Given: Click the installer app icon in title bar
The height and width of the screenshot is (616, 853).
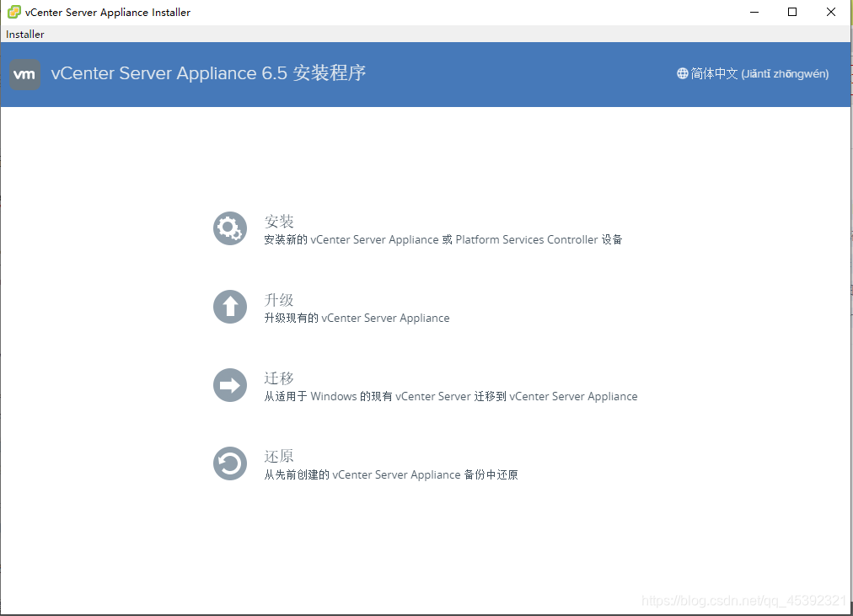Looking at the screenshot, I should tap(14, 12).
